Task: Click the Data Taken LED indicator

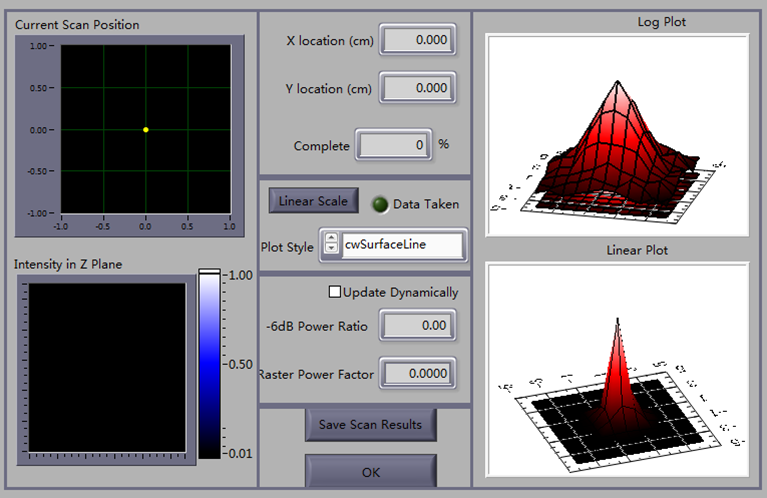Action: click(x=379, y=204)
